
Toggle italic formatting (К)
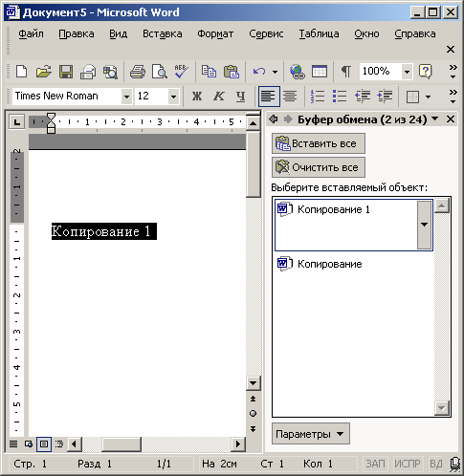pos(219,96)
